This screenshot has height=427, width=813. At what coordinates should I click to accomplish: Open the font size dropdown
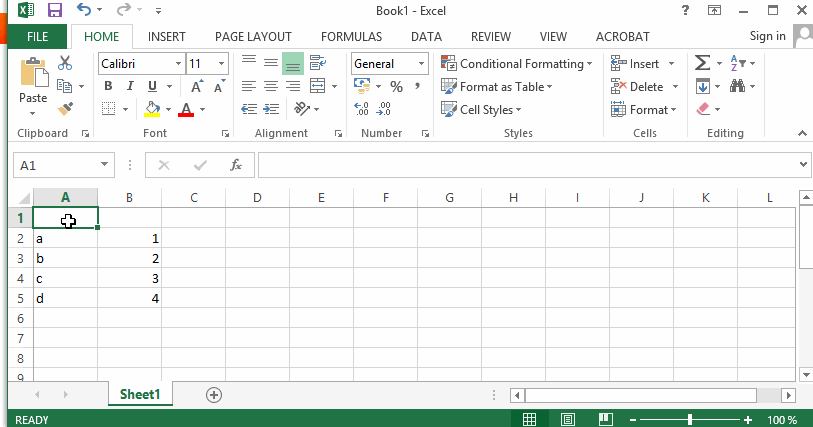pos(221,64)
